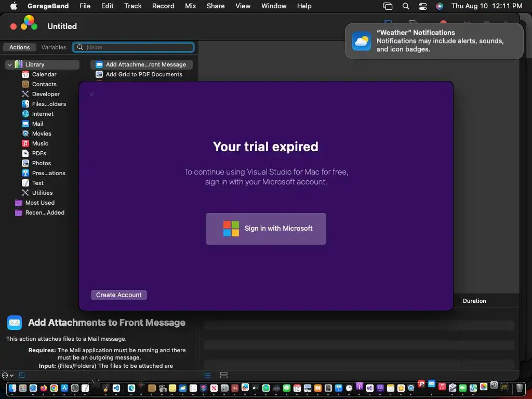Select Contacts in the Library list
Screen dimensions: 532x399
[x=44, y=84]
